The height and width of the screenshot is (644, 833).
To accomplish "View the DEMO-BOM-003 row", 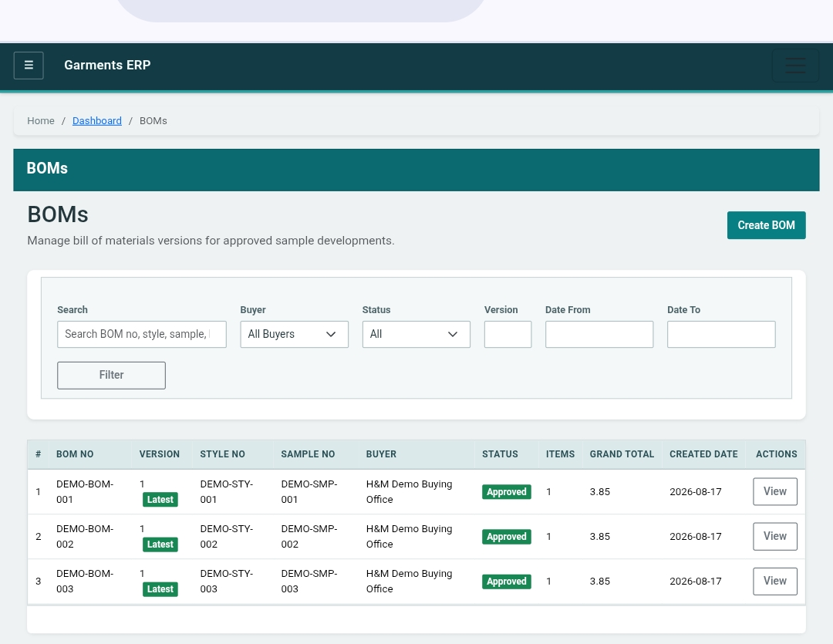I will click(x=774, y=581).
